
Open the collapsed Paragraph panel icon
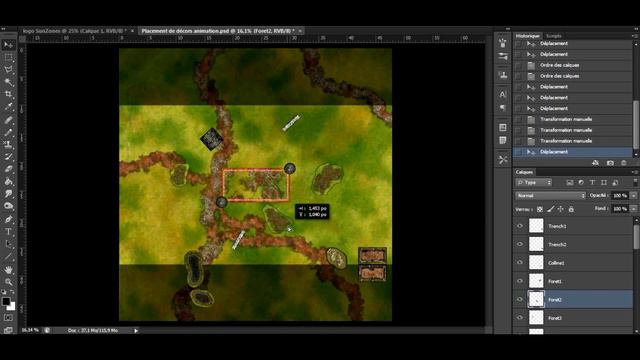[503, 107]
